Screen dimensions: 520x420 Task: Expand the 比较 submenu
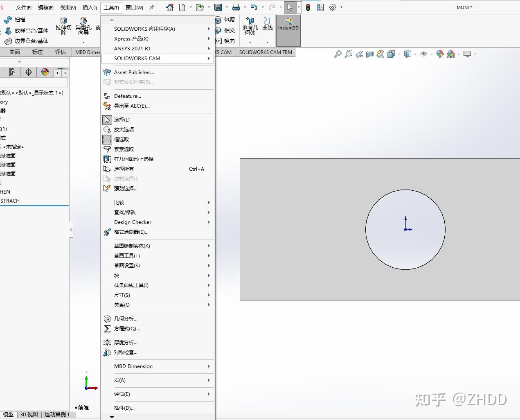coord(158,203)
